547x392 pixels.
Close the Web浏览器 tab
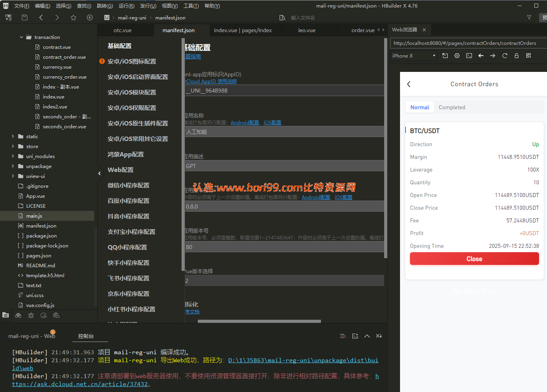424,30
